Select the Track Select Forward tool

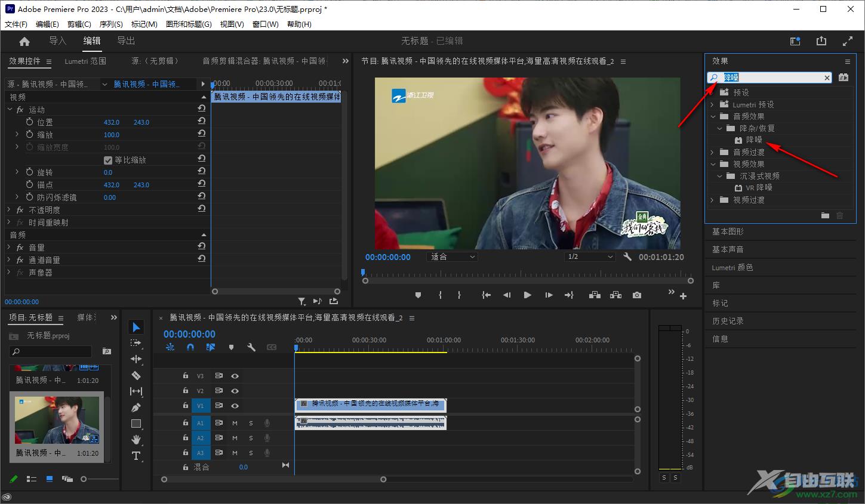point(136,343)
